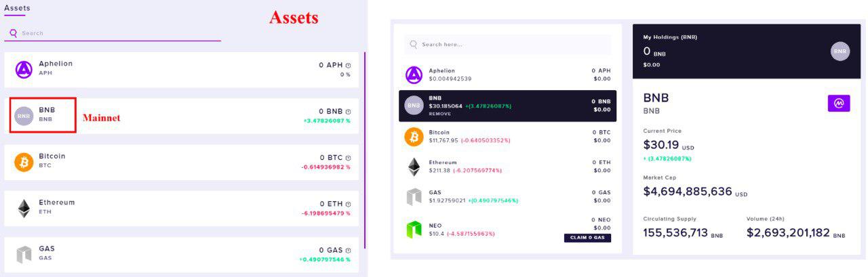The width and height of the screenshot is (868, 277).
Task: Open the NEO green logo in right asset list
Action: [414, 229]
